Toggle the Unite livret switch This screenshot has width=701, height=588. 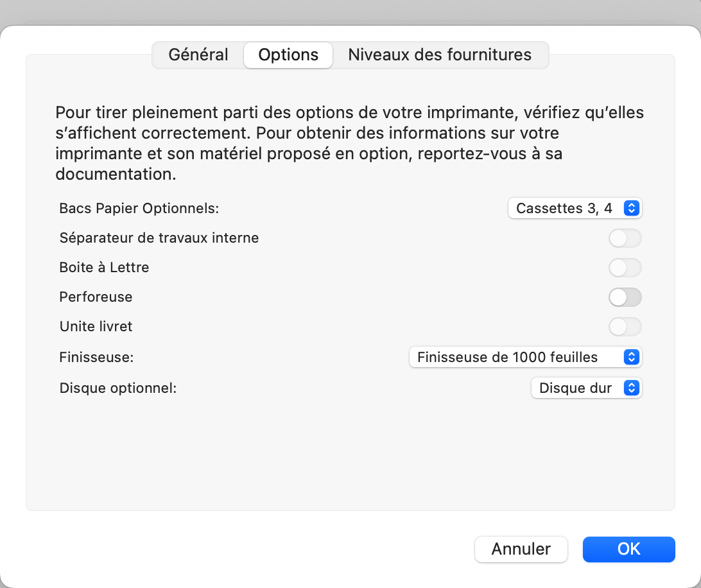tap(625, 327)
